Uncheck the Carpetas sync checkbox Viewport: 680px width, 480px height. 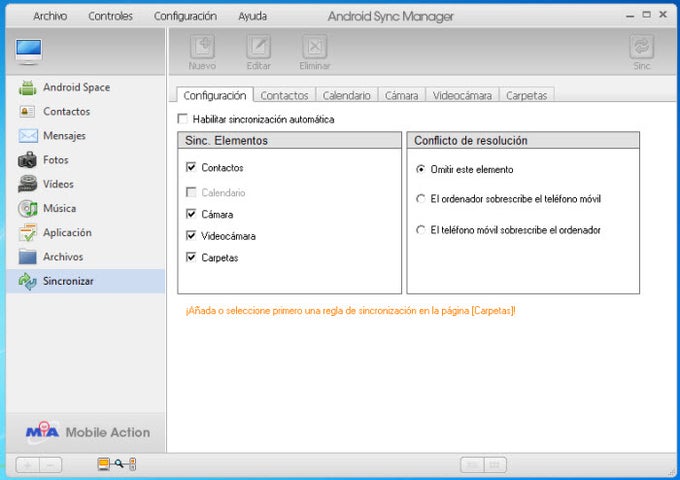click(x=191, y=257)
